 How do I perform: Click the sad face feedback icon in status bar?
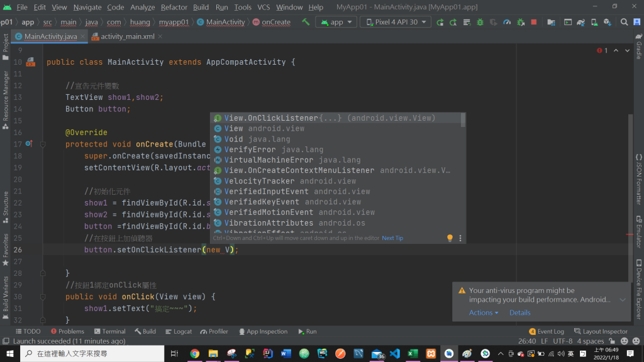[636, 341]
